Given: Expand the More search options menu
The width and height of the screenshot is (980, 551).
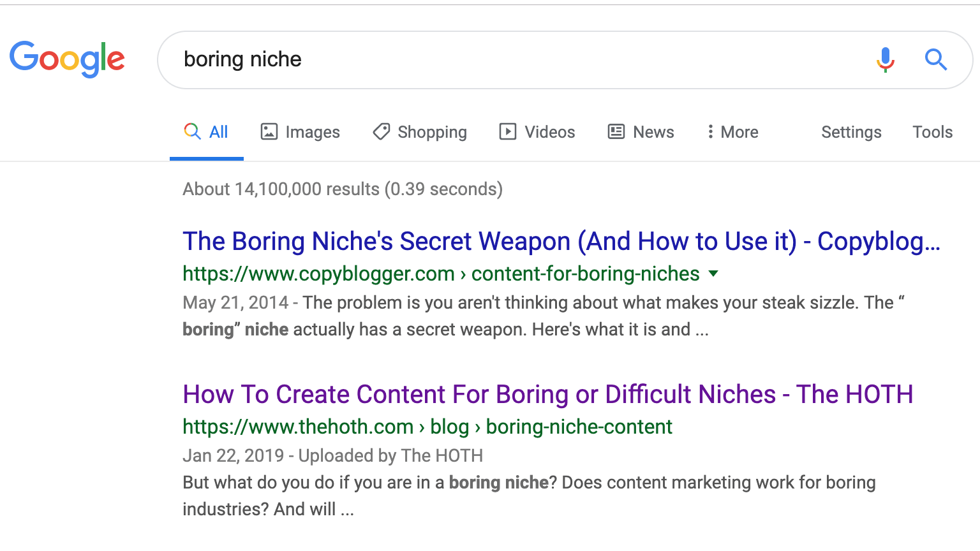Looking at the screenshot, I should pyautogui.click(x=732, y=132).
